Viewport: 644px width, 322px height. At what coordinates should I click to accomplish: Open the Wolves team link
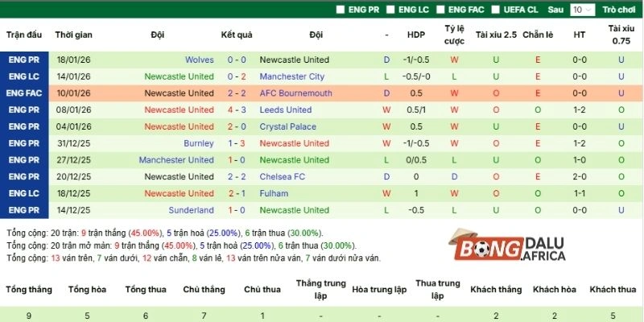[x=199, y=60]
